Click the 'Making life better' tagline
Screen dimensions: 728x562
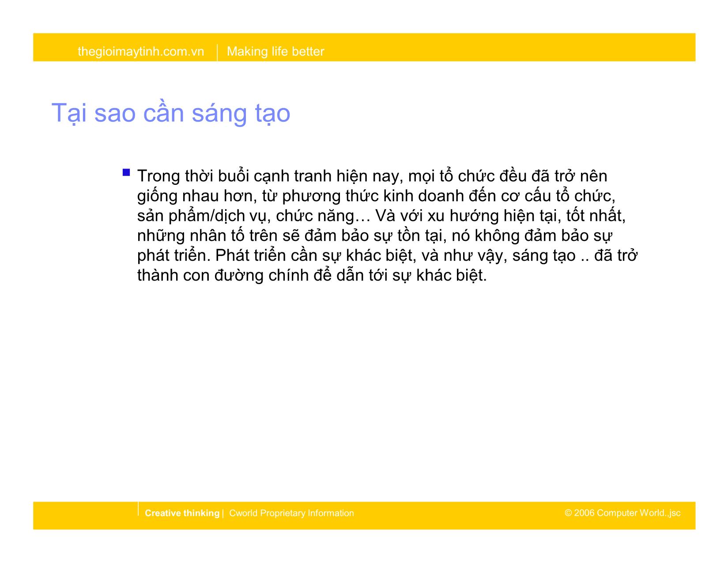click(x=275, y=52)
